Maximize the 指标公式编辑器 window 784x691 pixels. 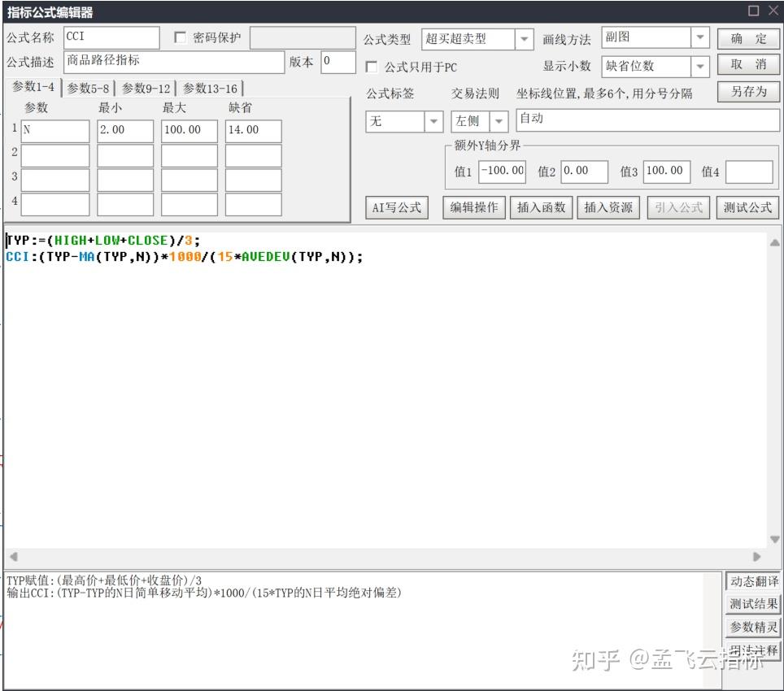point(753,11)
